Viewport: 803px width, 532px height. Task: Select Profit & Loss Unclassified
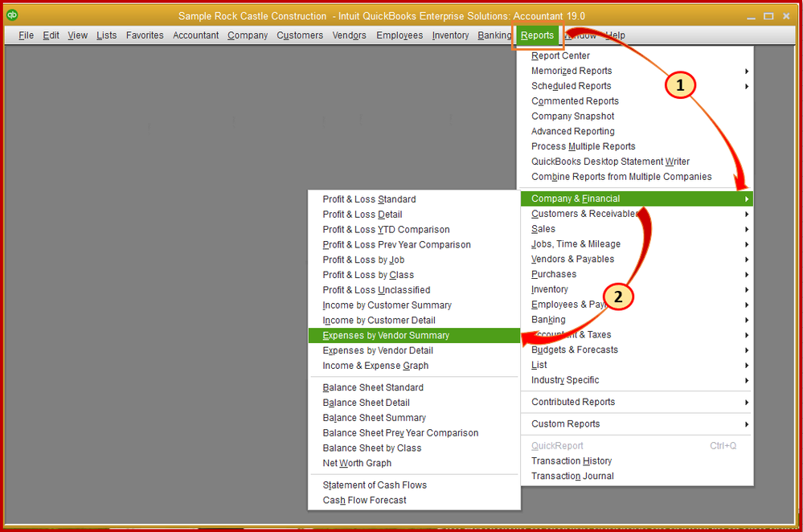(x=414, y=290)
